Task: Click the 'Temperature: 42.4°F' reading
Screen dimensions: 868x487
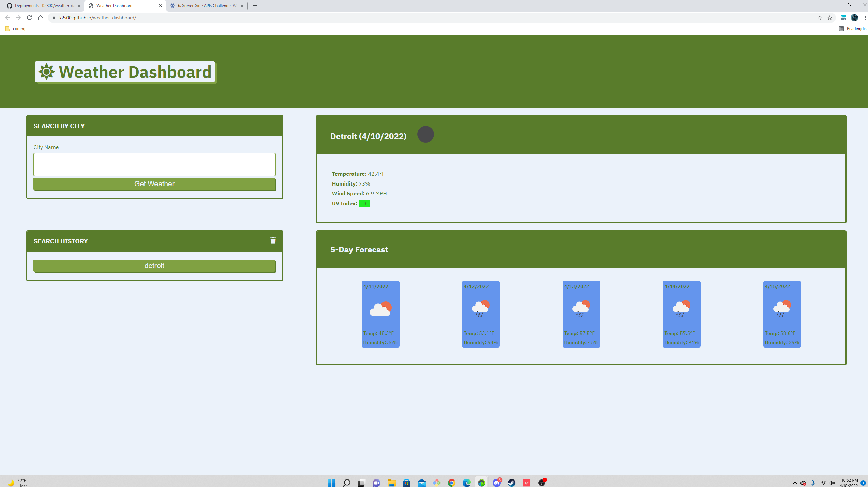Action: coord(358,174)
